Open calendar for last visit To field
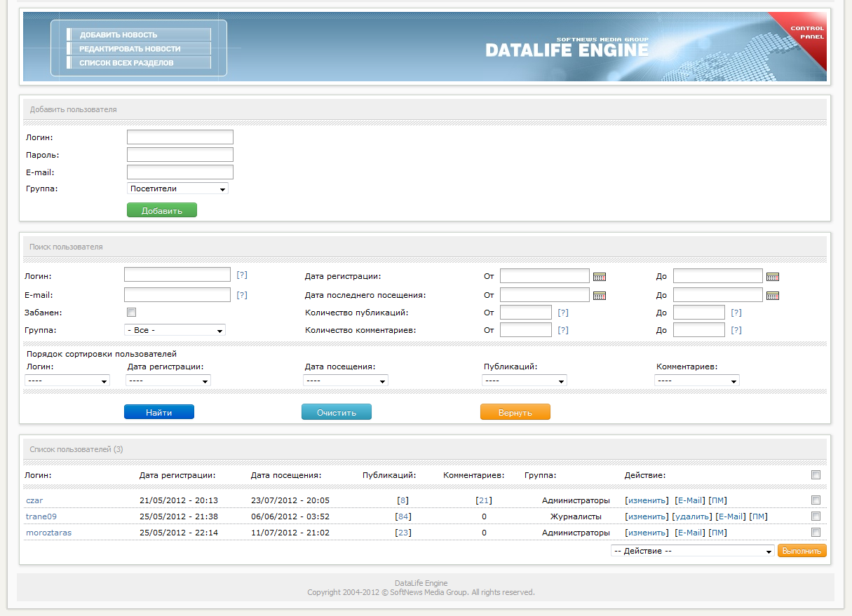This screenshot has width=852, height=616. tap(773, 296)
